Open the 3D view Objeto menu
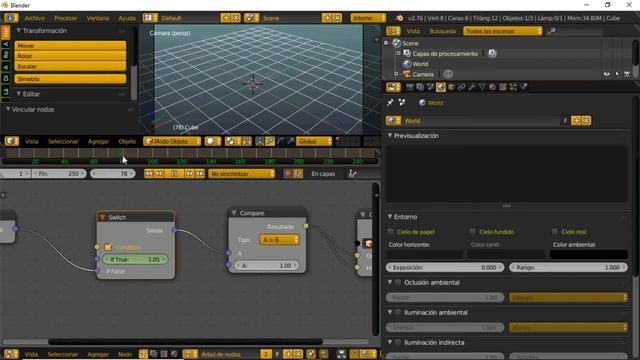This screenshot has height=360, width=640. (x=127, y=141)
